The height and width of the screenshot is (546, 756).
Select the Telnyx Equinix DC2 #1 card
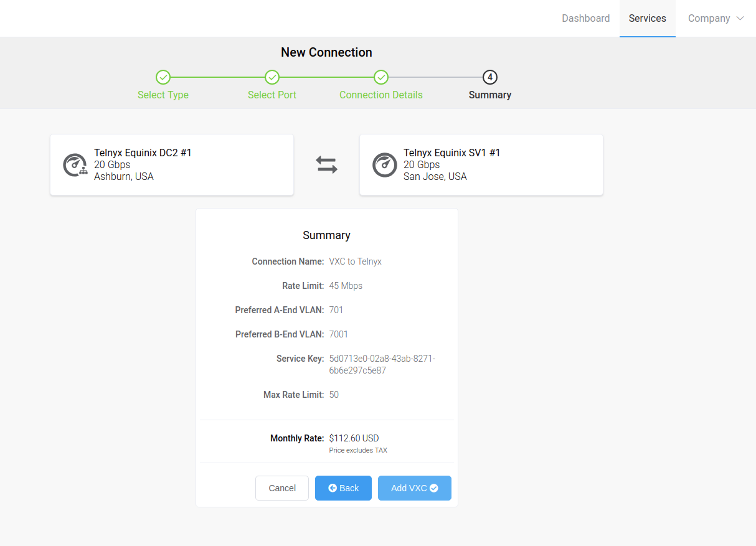coord(172,165)
